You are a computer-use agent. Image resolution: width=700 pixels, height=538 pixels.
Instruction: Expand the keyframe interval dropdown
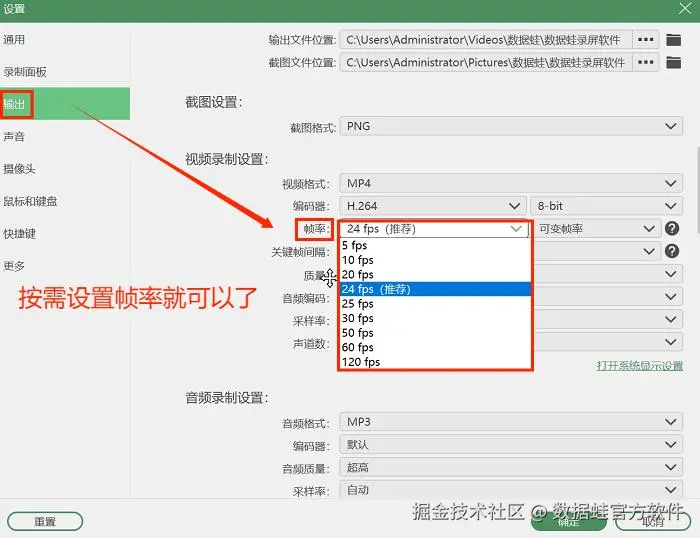[597, 251]
